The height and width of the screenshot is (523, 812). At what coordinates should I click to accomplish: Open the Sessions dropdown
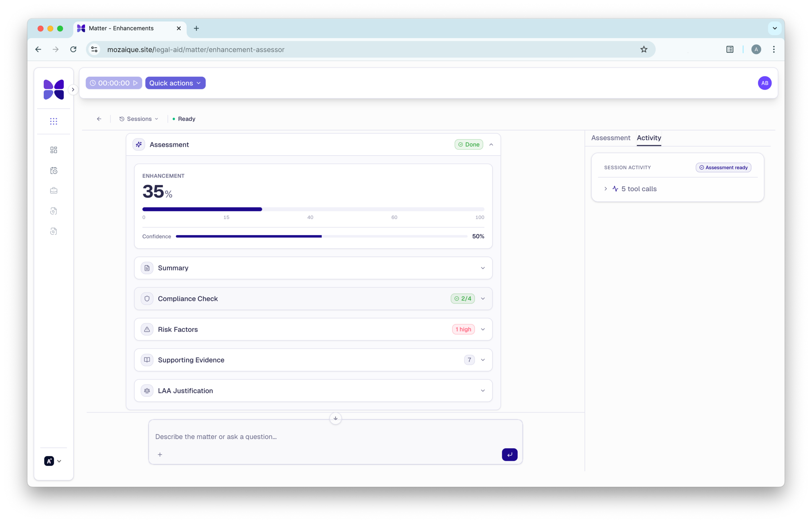tap(139, 119)
